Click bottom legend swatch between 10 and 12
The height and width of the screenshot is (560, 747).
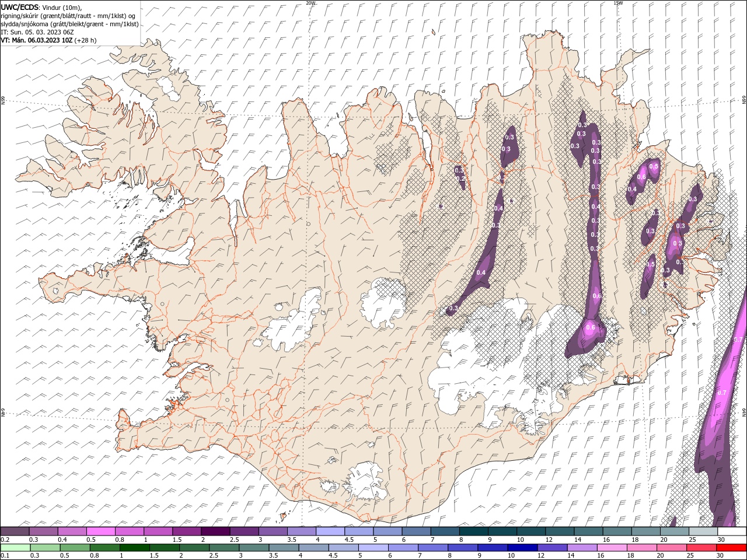pos(522,548)
